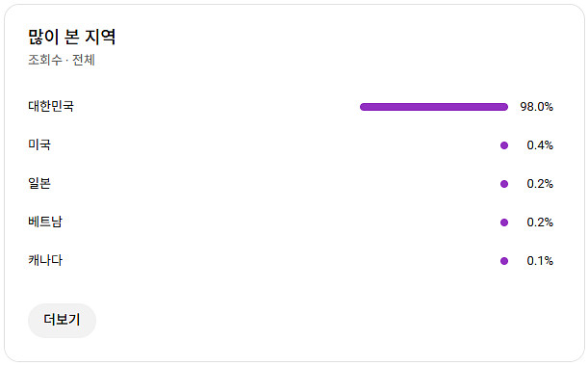The width and height of the screenshot is (588, 366).
Task: Click the purple dot for 일본
Action: coord(504,184)
